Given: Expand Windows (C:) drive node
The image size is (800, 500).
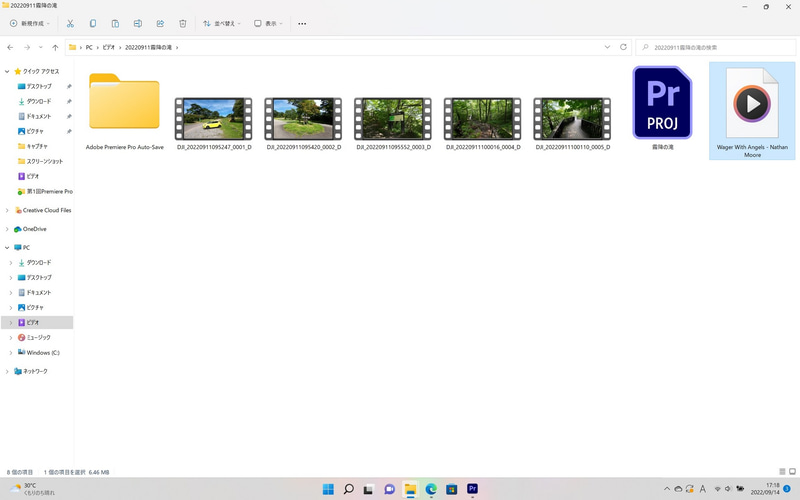Looking at the screenshot, I should click(11, 353).
